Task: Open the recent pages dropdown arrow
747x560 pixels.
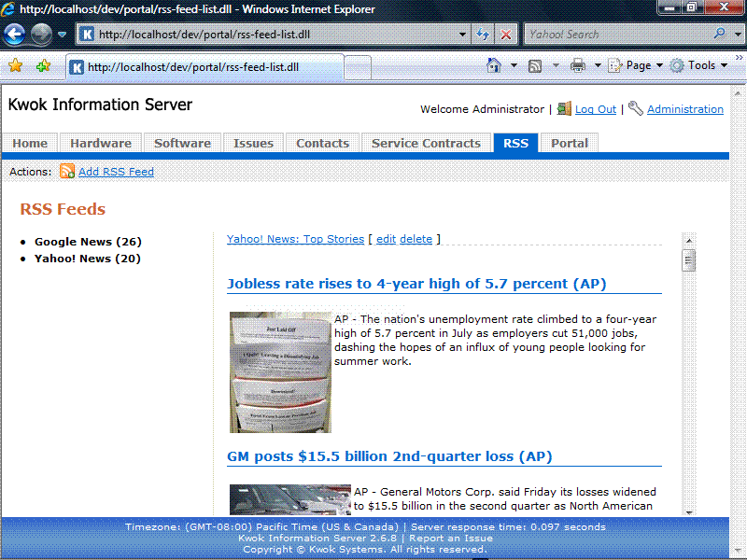Action: [x=62, y=35]
